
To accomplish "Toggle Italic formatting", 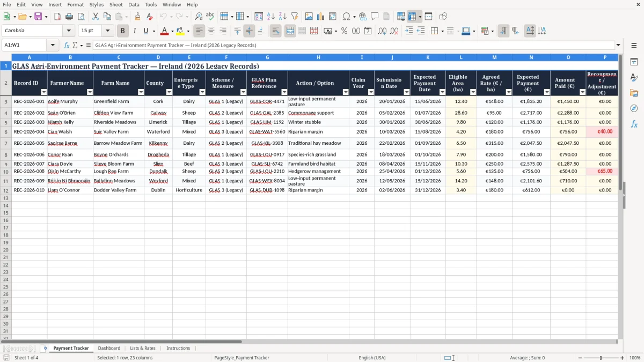I will [x=135, y=31].
